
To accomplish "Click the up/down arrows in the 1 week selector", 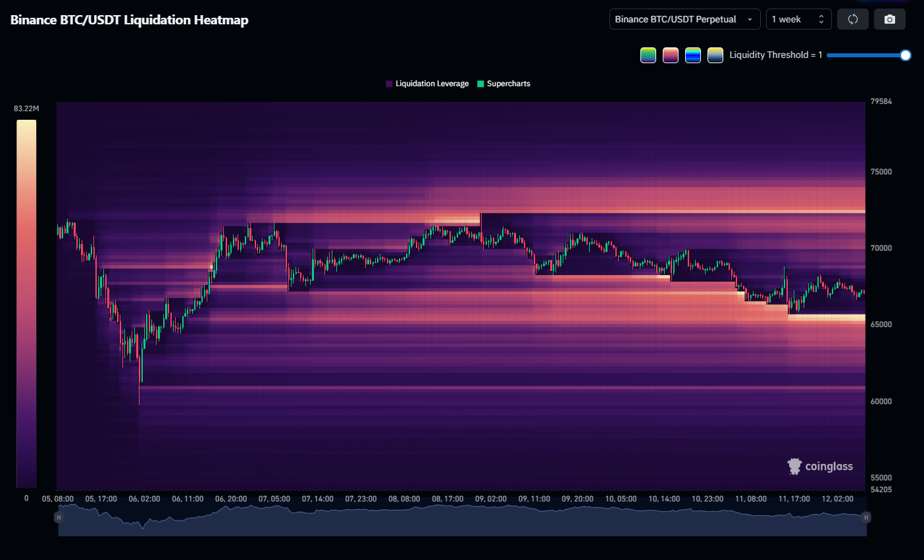I will point(821,19).
